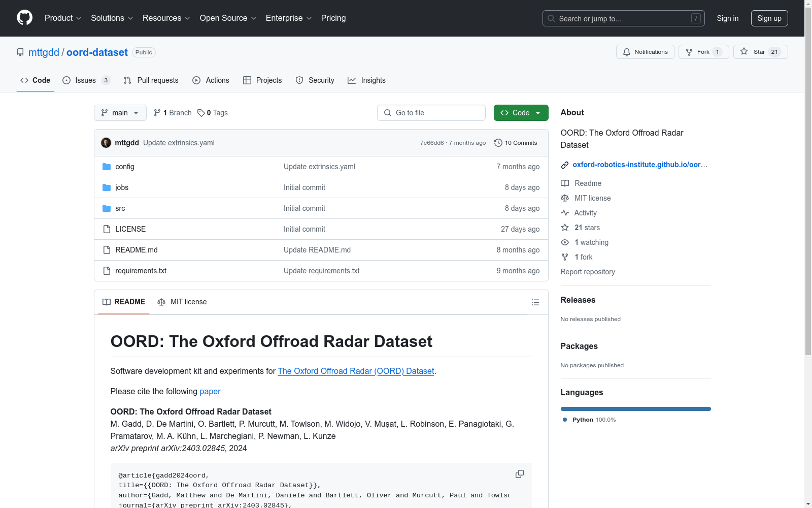812x508 pixels.
Task: Click the requirements.txt file icon
Action: (x=107, y=271)
